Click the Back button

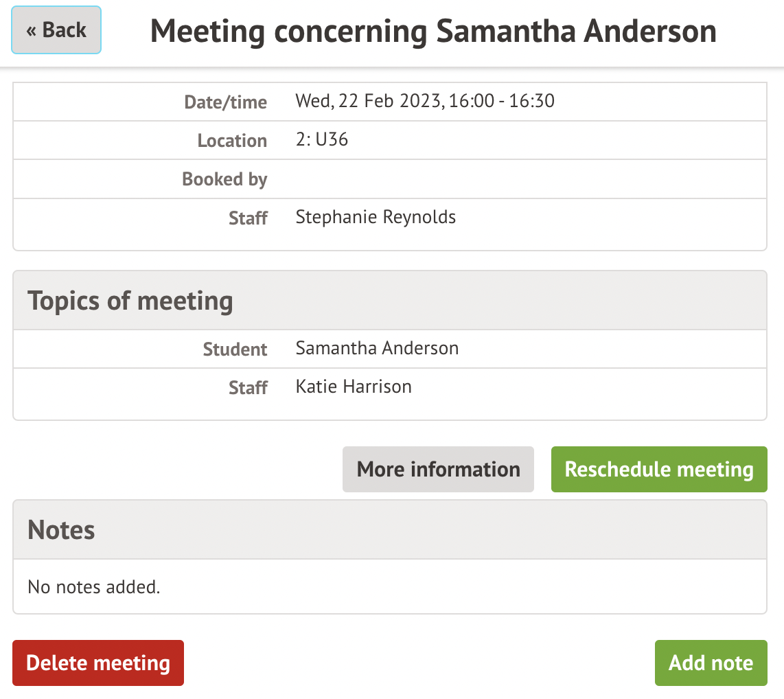tap(56, 30)
